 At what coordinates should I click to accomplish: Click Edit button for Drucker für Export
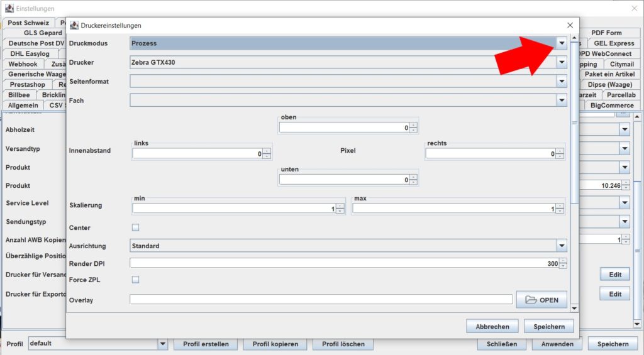pos(615,294)
